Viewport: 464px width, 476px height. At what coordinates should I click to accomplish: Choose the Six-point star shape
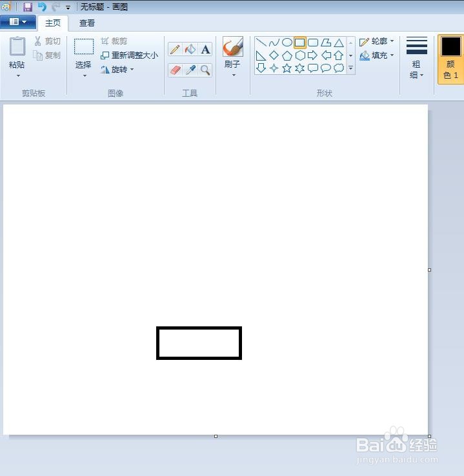[x=300, y=68]
